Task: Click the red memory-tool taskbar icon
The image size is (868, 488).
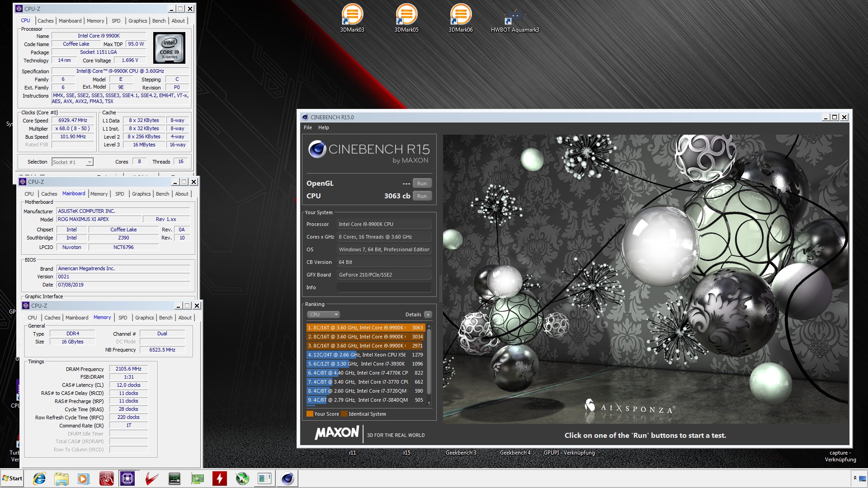Action: 106,479
